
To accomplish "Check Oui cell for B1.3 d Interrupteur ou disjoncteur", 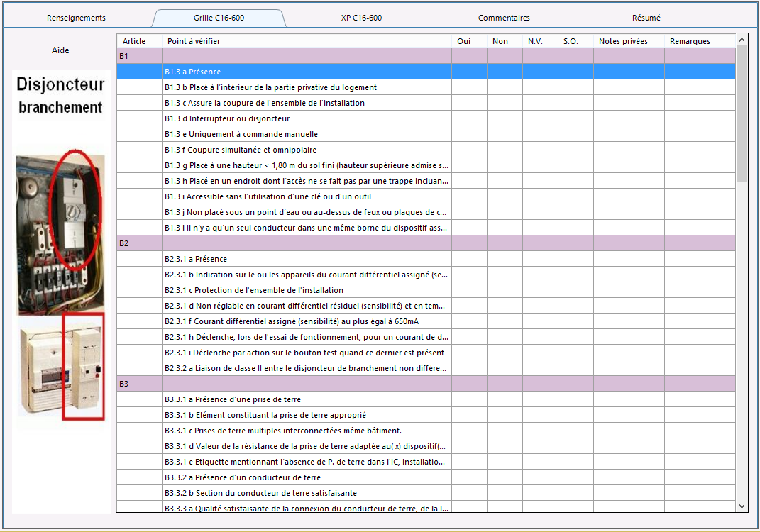I will (x=469, y=118).
